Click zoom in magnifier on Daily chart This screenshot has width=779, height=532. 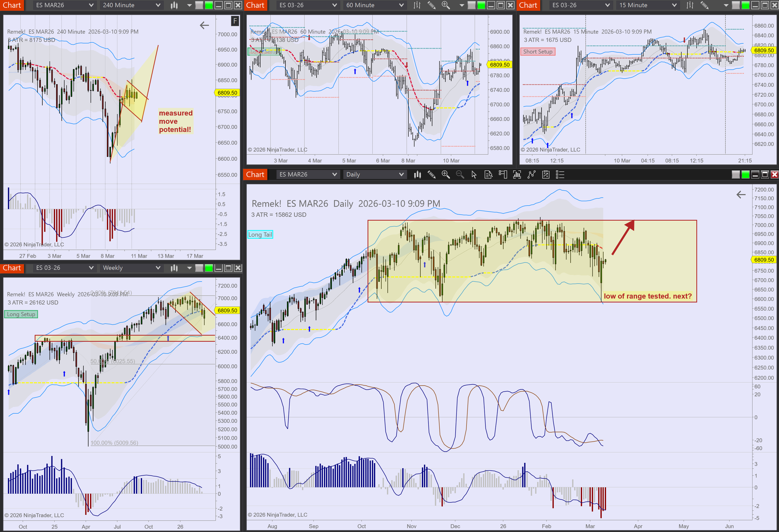(x=446, y=174)
